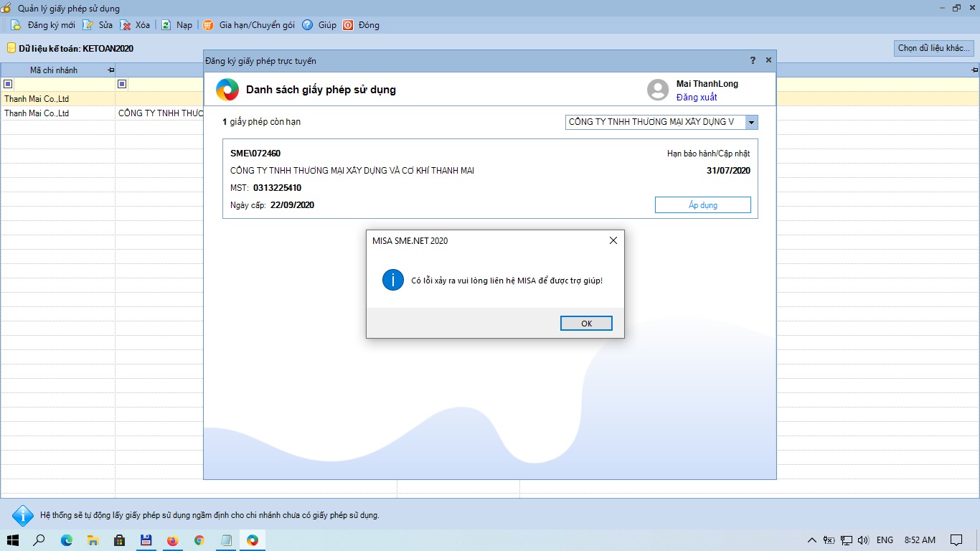
Task: Open the Windows Start menu
Action: 13,540
